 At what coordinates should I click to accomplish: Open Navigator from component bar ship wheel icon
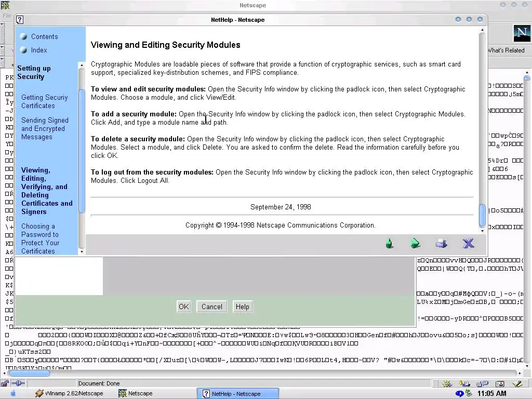click(447, 383)
